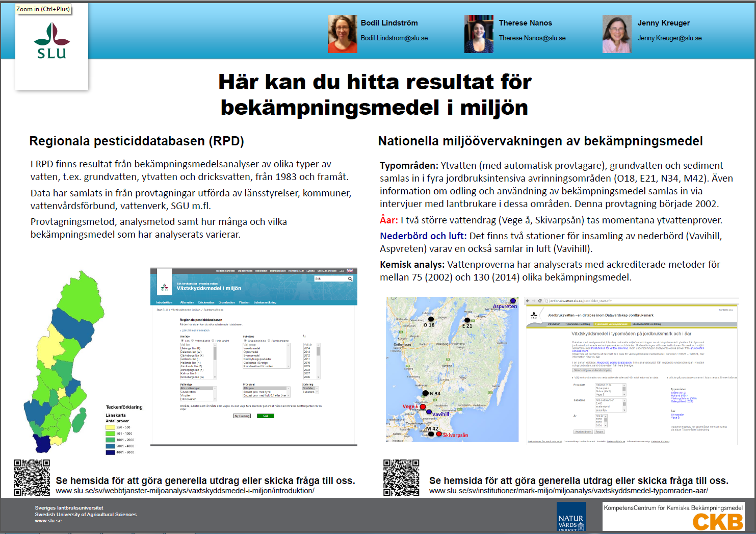The height and width of the screenshot is (534, 756).
Task: Click the small SLU logo in the RPD screenshot
Action: (164, 288)
